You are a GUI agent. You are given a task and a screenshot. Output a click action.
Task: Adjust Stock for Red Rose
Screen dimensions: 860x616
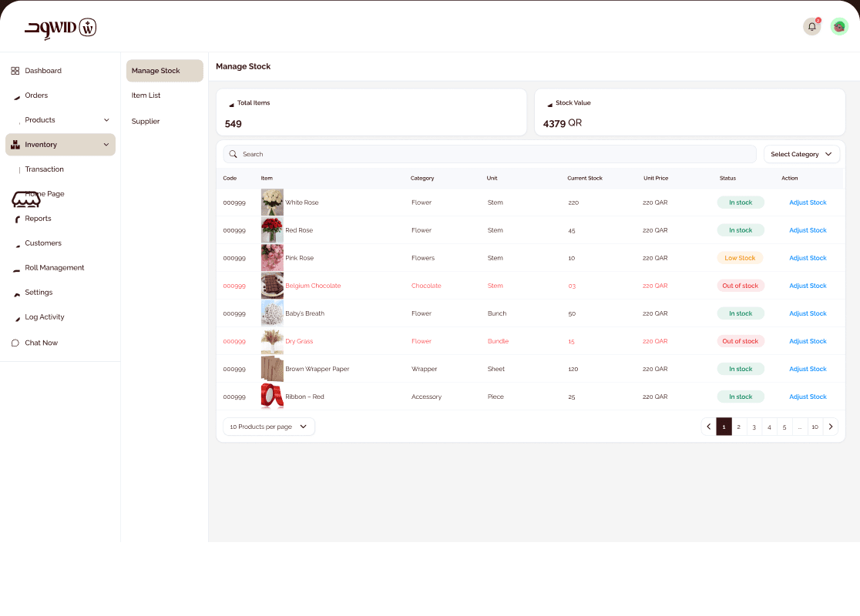pos(808,231)
